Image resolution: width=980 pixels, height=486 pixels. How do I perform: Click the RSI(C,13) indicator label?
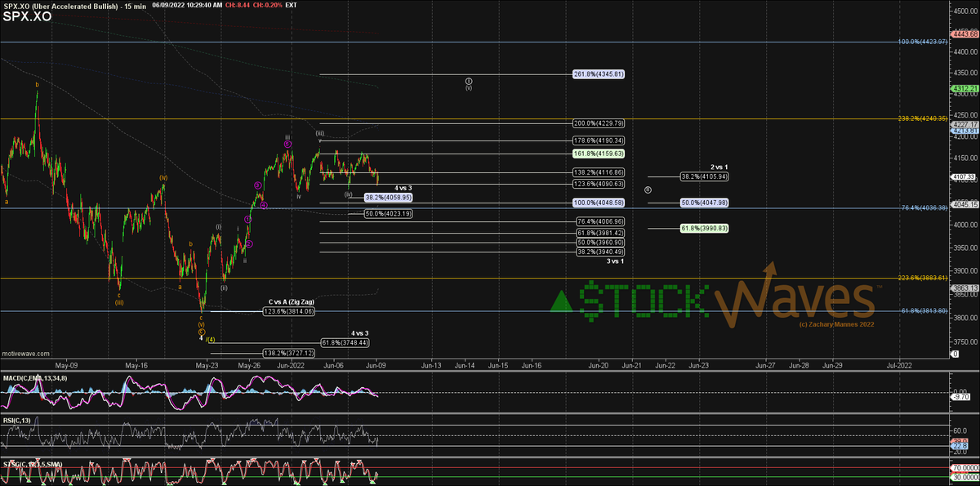point(16,421)
